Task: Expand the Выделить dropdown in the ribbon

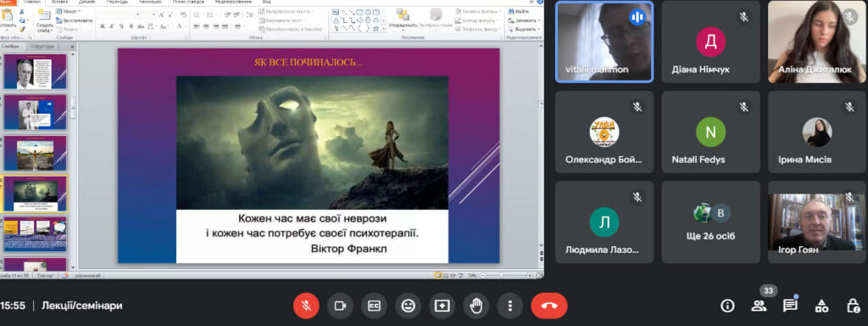Action: pyautogui.click(x=524, y=29)
